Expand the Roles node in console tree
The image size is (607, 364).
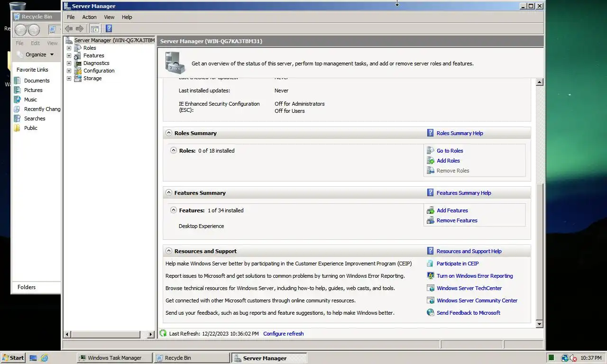point(69,48)
